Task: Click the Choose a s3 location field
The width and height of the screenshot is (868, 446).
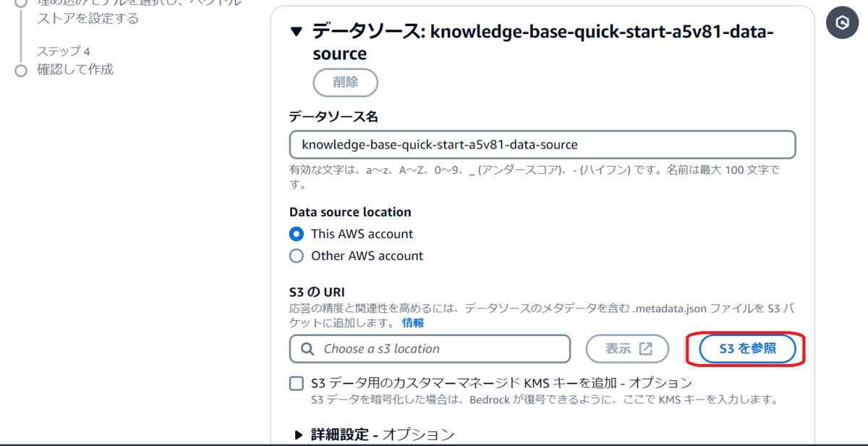Action: coord(430,349)
